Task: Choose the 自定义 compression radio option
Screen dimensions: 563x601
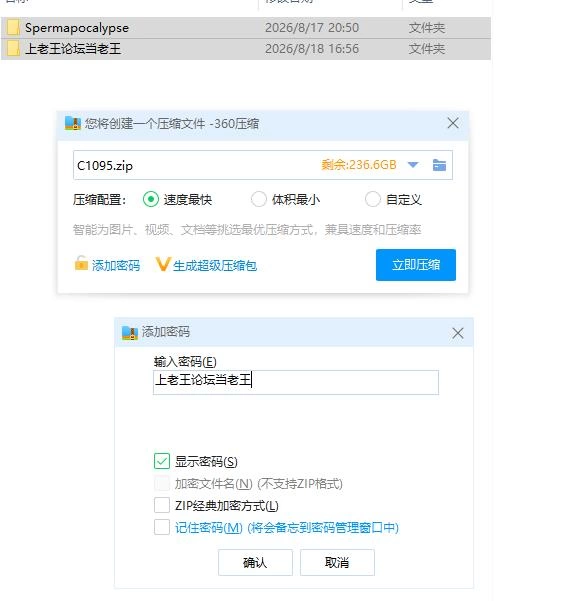Action: [x=373, y=199]
